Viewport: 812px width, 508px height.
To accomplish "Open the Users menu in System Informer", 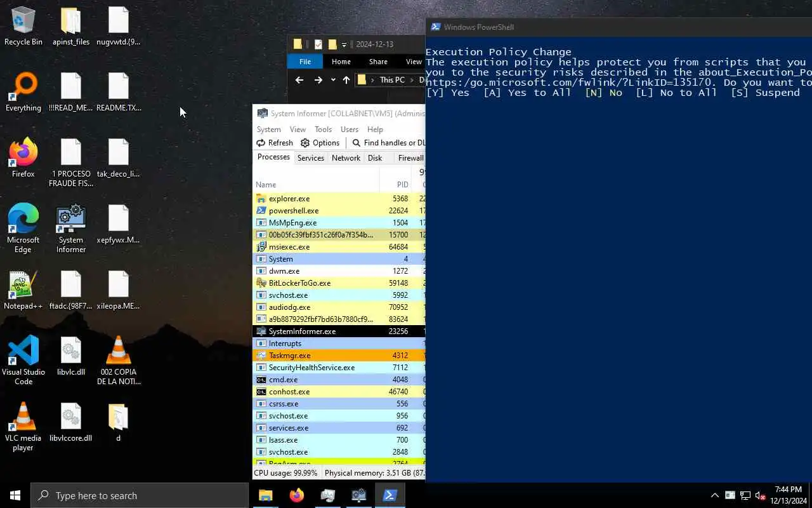I will [x=350, y=130].
